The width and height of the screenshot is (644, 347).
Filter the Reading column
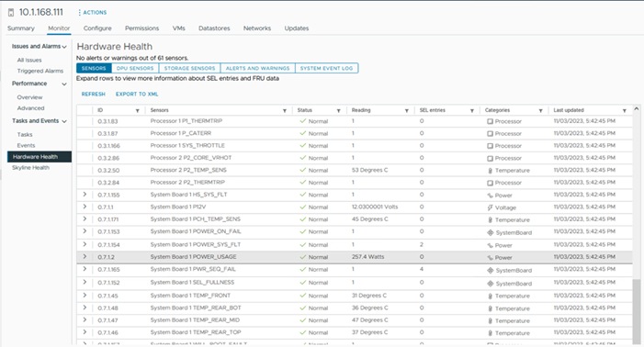(407, 111)
